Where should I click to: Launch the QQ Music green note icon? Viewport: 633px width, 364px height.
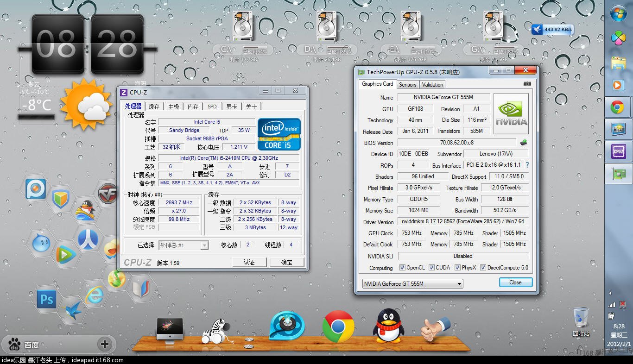point(116,279)
